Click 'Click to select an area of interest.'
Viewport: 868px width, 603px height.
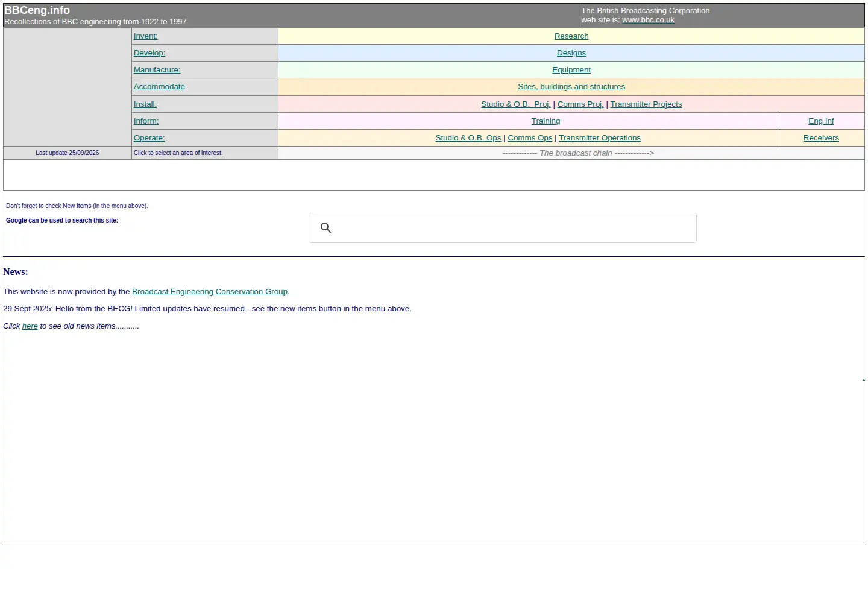click(x=178, y=153)
